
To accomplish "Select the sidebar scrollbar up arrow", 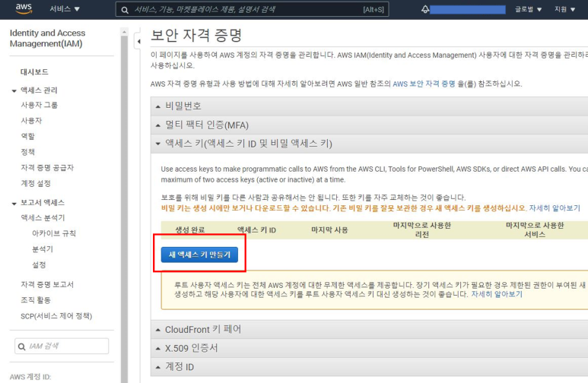I will click(x=124, y=32).
